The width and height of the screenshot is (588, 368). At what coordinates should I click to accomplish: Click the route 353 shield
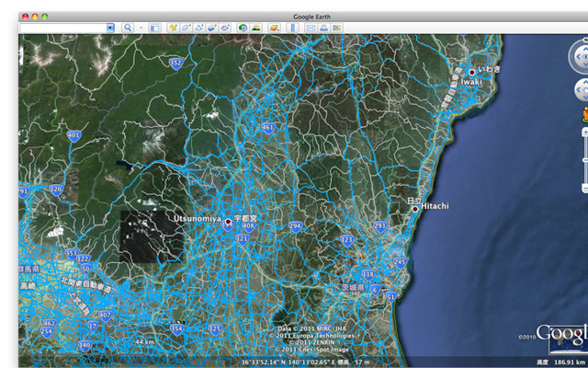(72, 254)
